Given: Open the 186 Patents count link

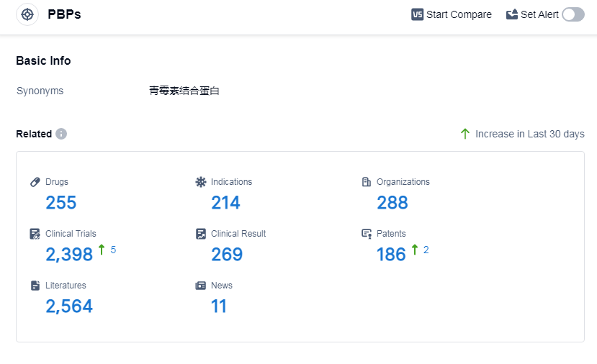Looking at the screenshot, I should coord(391,255).
